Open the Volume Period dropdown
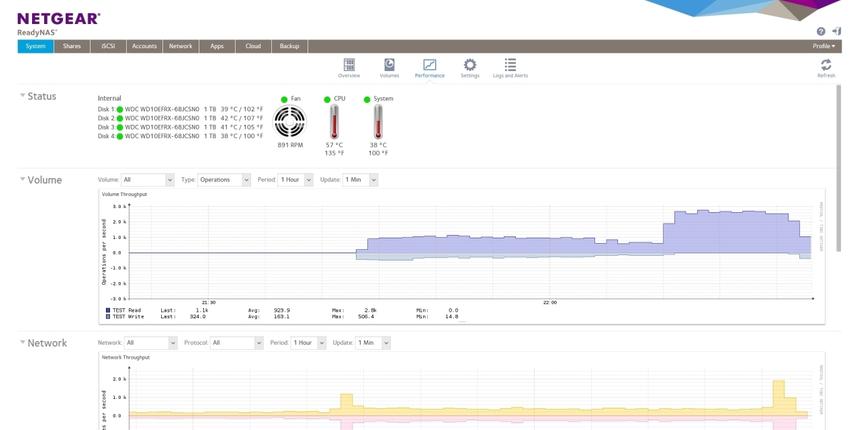This screenshot has height=430, width=860. tap(296, 180)
